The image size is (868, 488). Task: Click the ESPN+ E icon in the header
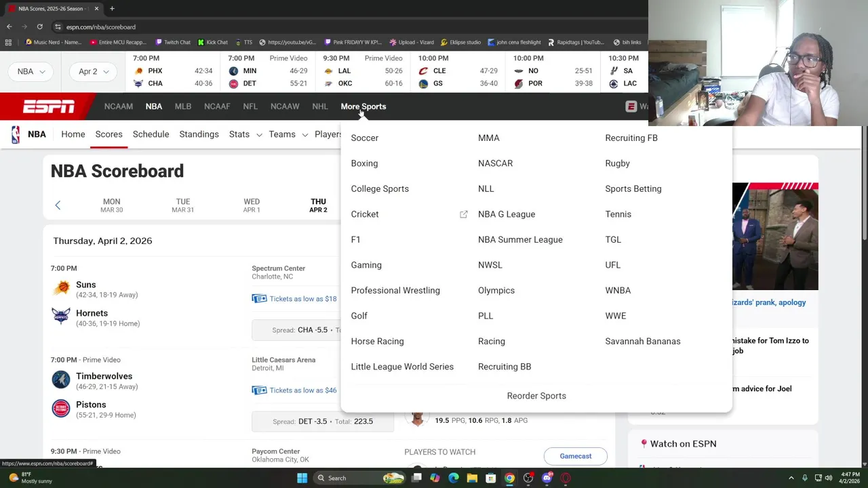click(x=631, y=106)
